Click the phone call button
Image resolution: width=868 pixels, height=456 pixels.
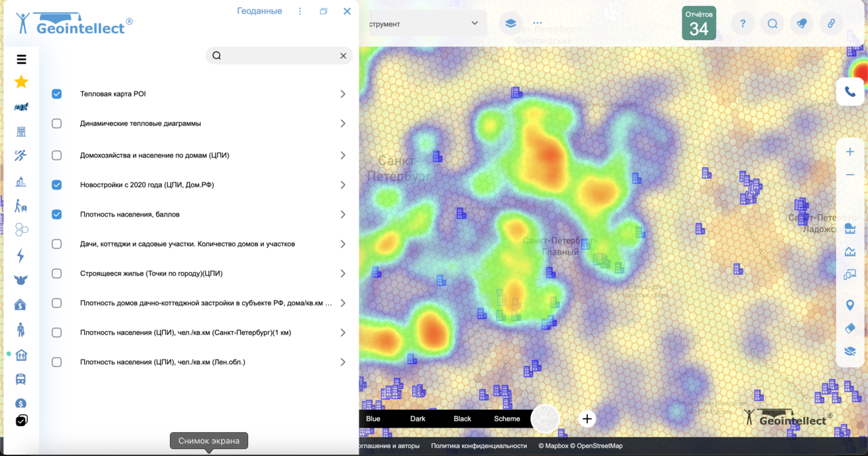point(850,92)
